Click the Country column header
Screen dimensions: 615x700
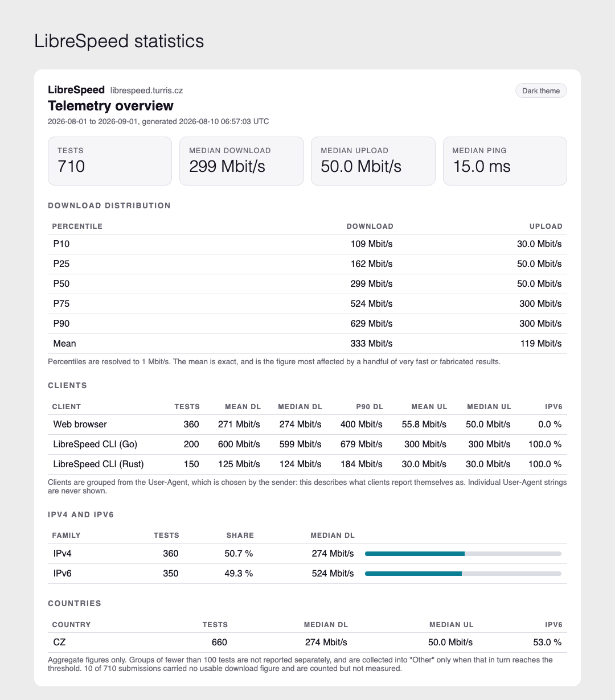click(x=71, y=625)
